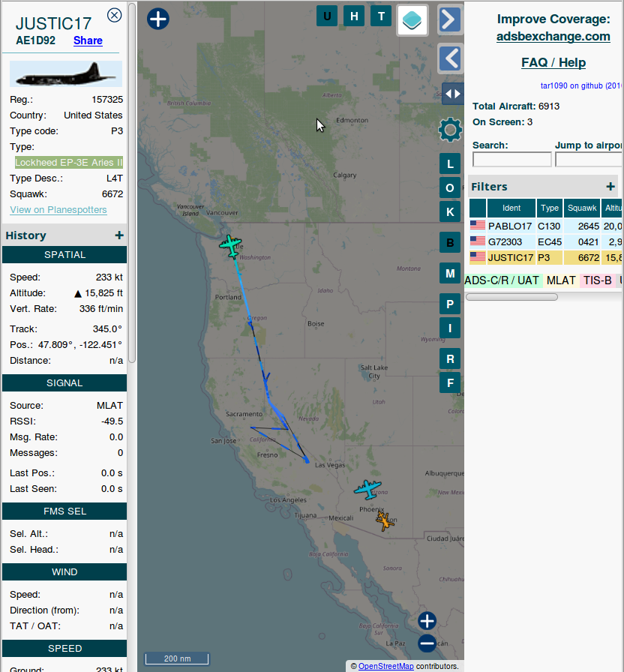Click the MLAT legend label
Viewport: 624px width, 672px height.
coord(561,280)
